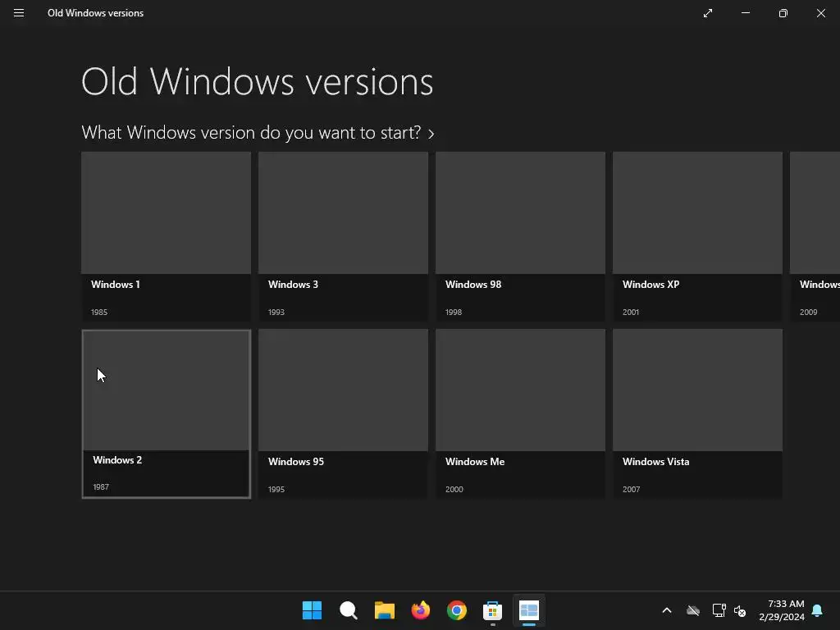This screenshot has width=840, height=630.
Task: Click 'What Windows version do you want to start?' heading
Action: pyautogui.click(x=251, y=132)
